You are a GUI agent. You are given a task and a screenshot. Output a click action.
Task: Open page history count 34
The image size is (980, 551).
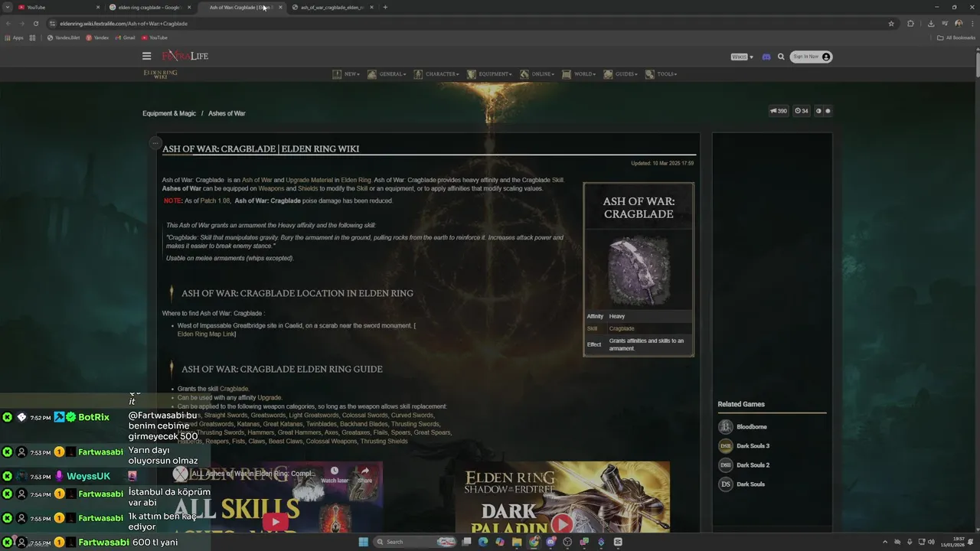pyautogui.click(x=801, y=111)
